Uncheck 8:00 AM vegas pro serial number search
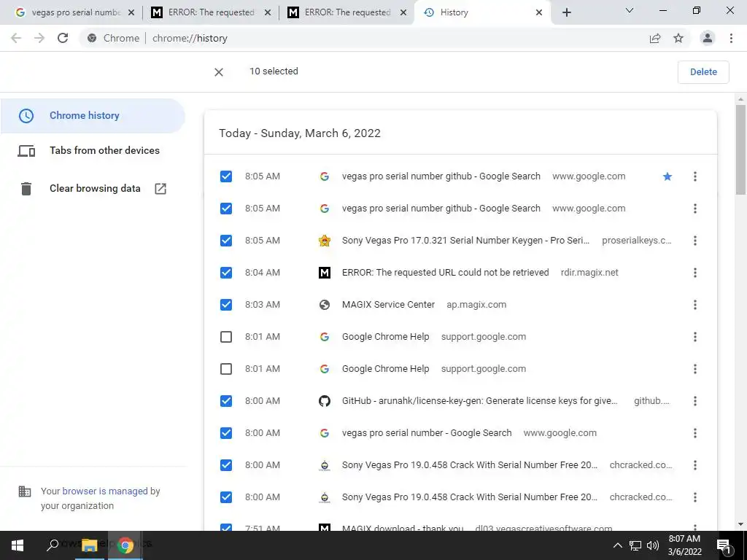The image size is (747, 560). (x=226, y=433)
